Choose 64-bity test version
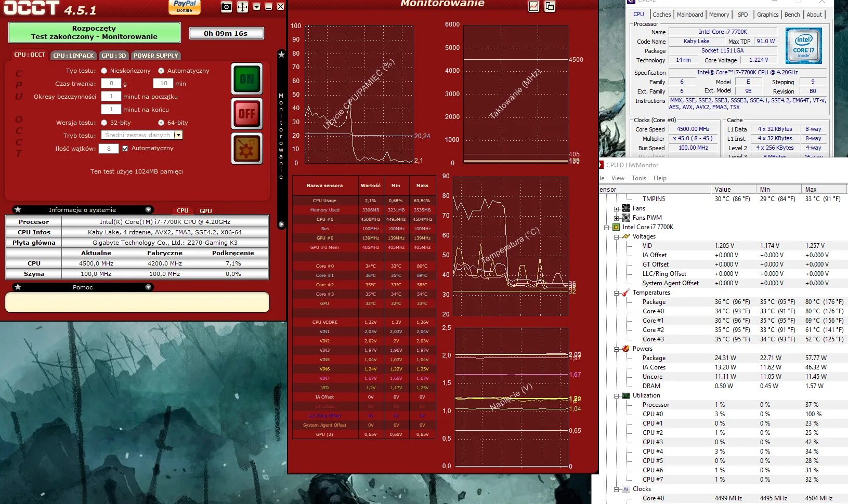Viewport: 848px width, 504px height. point(161,123)
